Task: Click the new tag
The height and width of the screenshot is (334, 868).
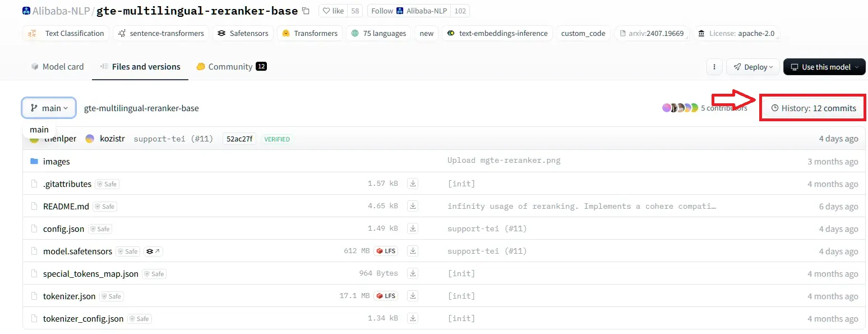Action: click(x=427, y=33)
